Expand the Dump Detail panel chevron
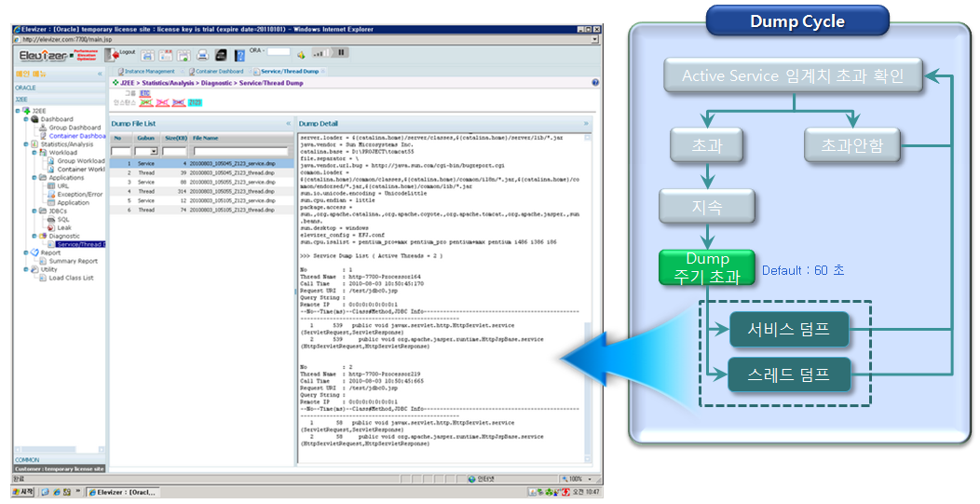Image resolution: width=980 pixels, height=504 pixels. pos(586,124)
